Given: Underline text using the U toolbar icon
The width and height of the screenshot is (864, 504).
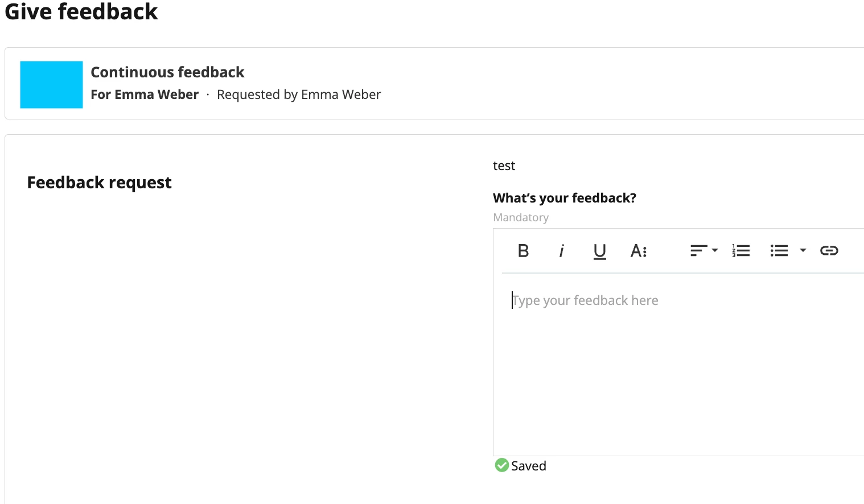Looking at the screenshot, I should (599, 251).
